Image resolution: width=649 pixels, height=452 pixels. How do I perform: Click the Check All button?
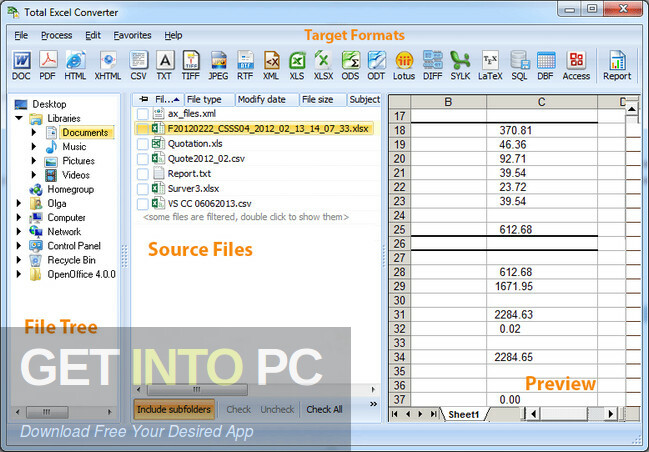[x=324, y=409]
